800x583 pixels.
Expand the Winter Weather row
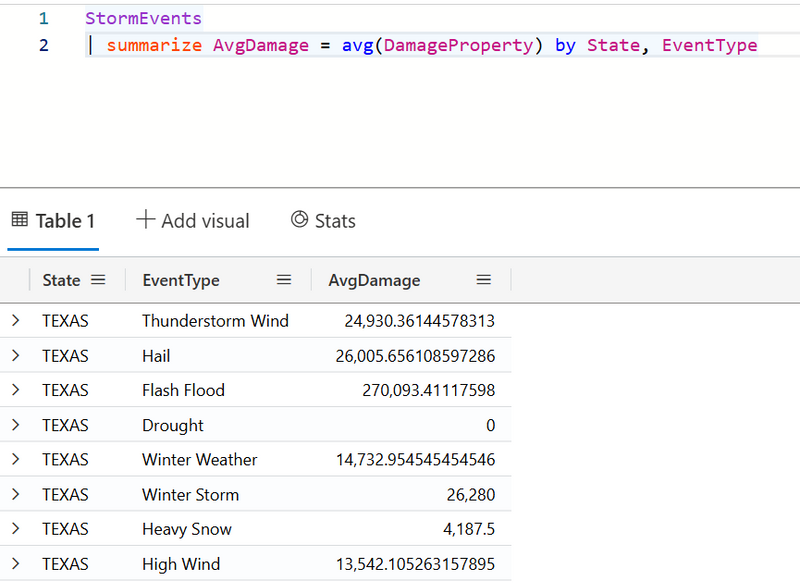pyautogui.click(x=16, y=460)
